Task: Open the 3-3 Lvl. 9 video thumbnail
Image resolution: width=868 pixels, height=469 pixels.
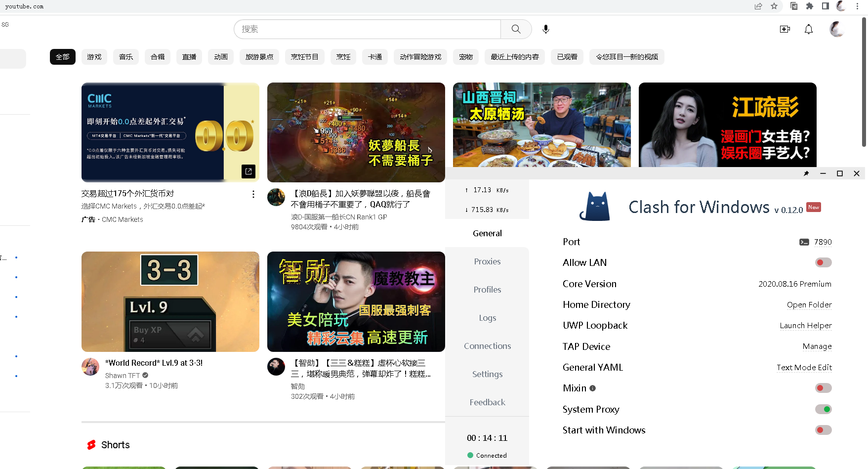Action: point(170,301)
